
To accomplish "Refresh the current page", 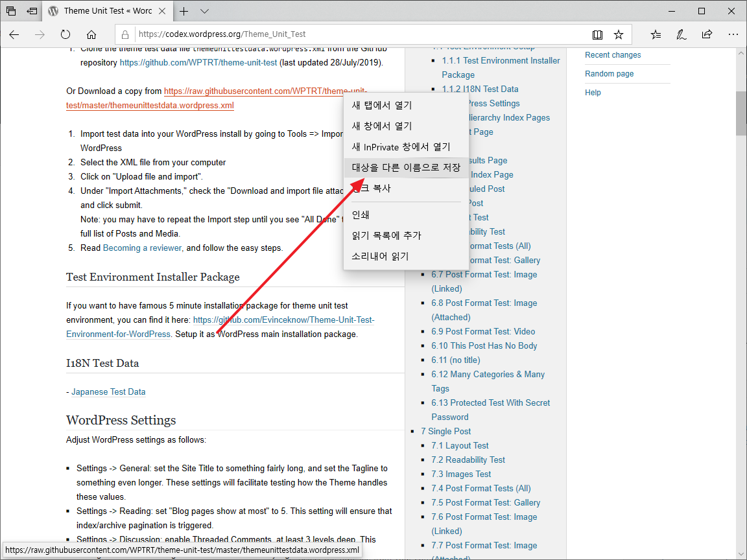I will [x=65, y=34].
